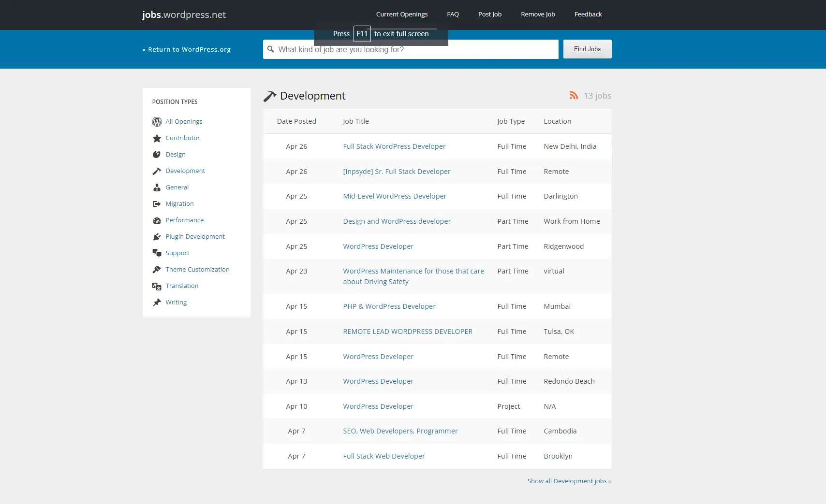Click the Apr 23 date cell
Screen dimensions: 826x504
coord(296,271)
